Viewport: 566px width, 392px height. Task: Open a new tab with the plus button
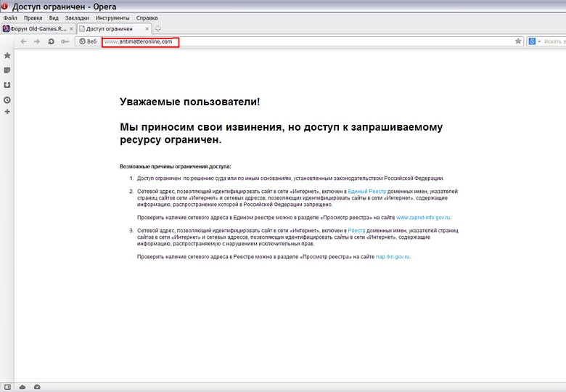(x=157, y=29)
